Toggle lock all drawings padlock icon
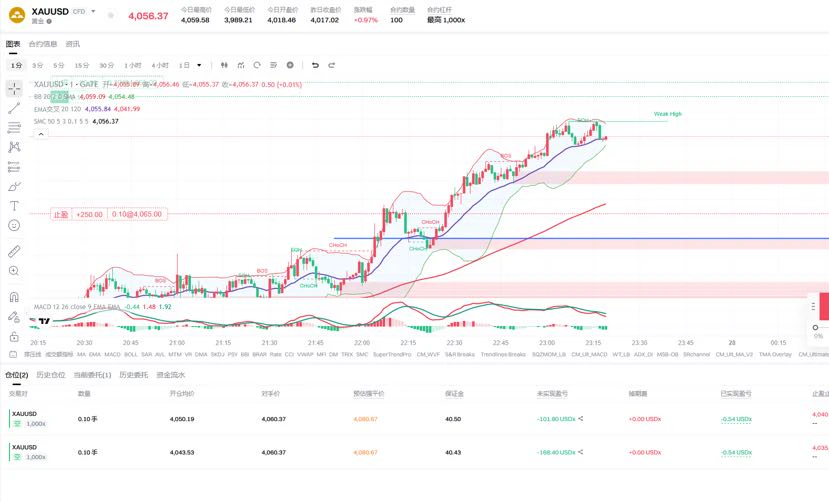Image resolution: width=829 pixels, height=502 pixels. click(x=14, y=337)
